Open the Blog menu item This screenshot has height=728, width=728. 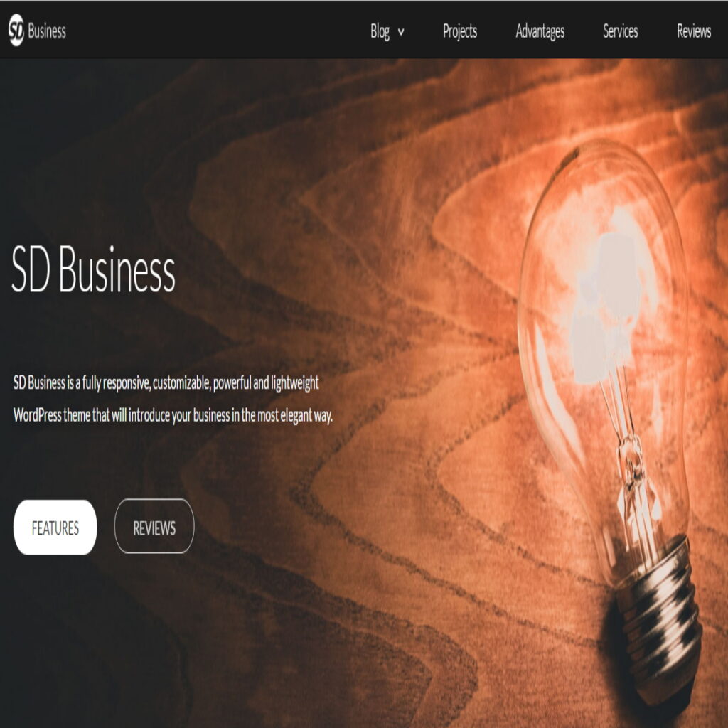pos(380,31)
